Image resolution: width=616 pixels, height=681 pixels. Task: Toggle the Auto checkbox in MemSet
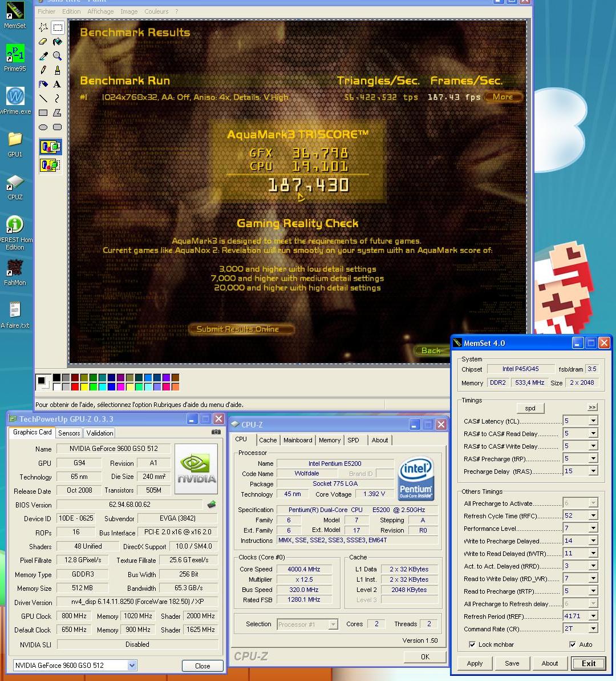coord(573,644)
